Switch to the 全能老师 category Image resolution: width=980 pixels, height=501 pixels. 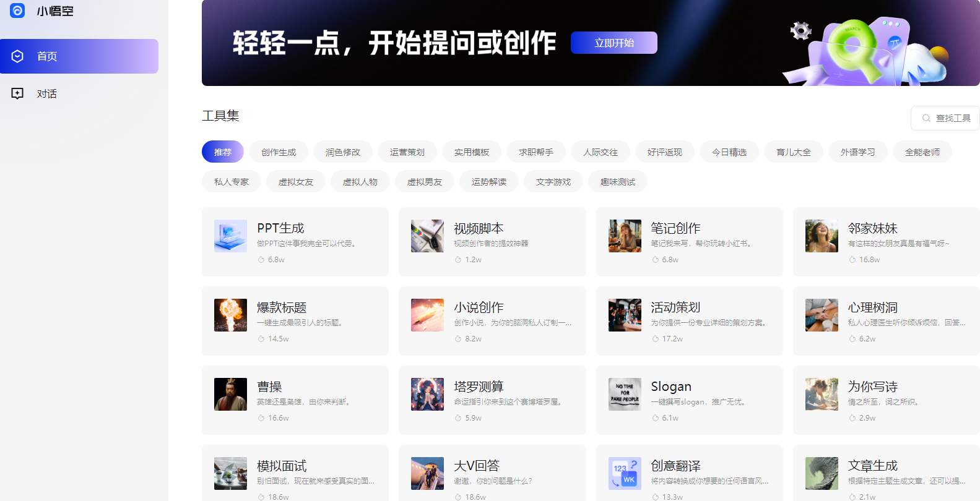[922, 152]
